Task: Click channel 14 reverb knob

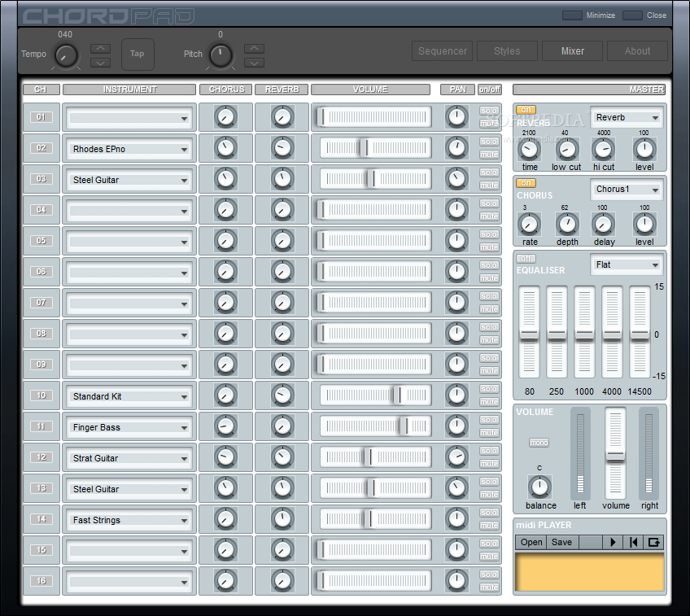Action: (282, 519)
